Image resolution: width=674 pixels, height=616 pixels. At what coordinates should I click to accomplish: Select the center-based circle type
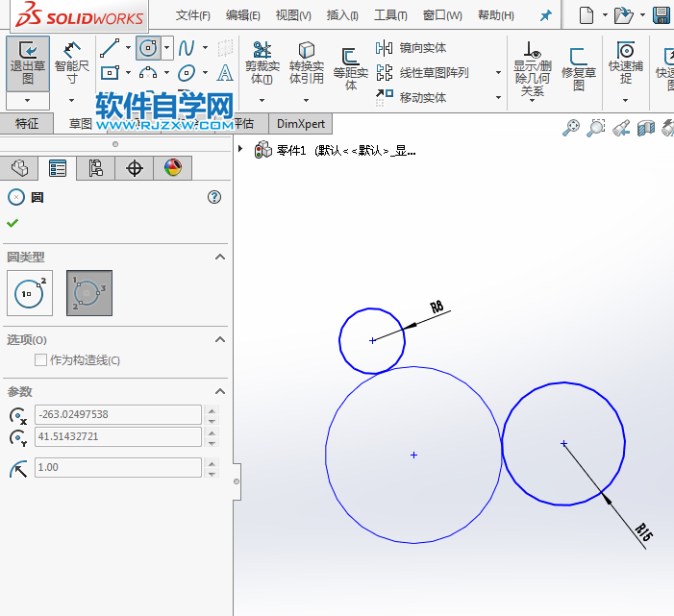click(30, 293)
